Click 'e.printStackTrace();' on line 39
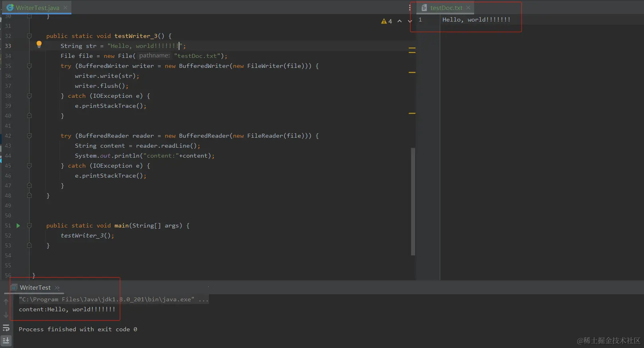 click(x=110, y=106)
